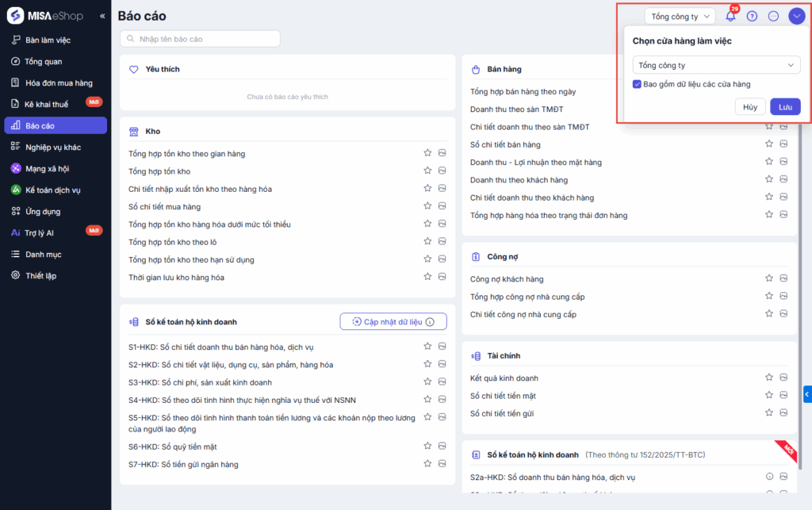Open the Doanh thu theo khách hàng report

click(519, 180)
